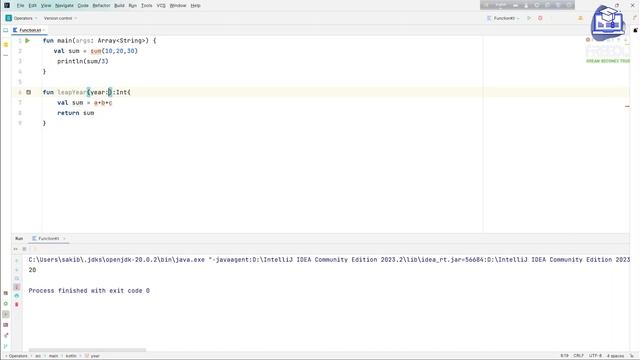Click main in the breadcrumb bar
The image size is (640, 360).
click(53, 356)
